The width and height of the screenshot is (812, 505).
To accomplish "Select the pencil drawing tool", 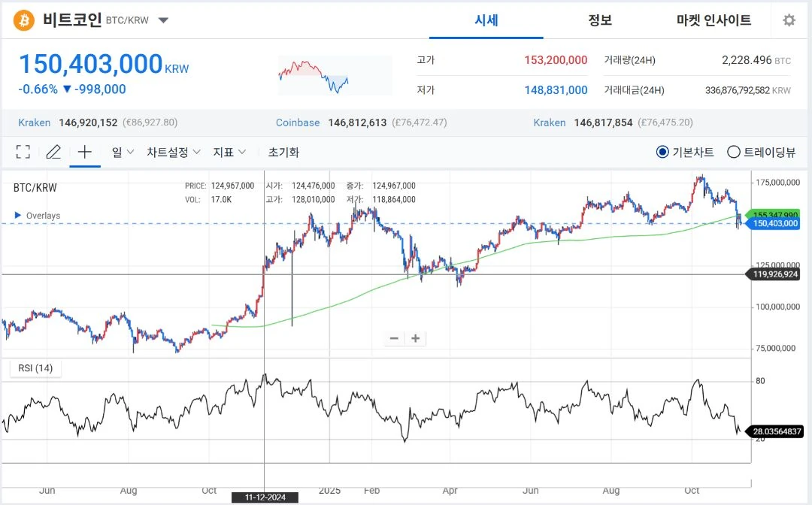I will point(53,152).
